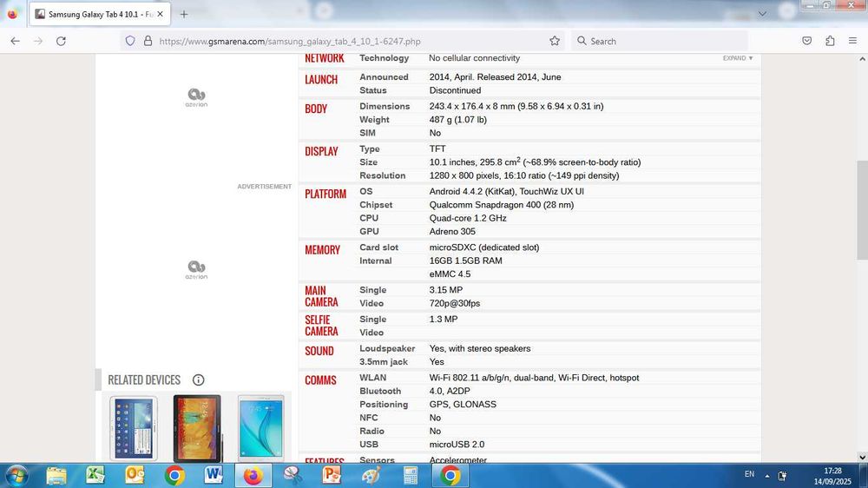Open Firefox View pinned icon

(12, 15)
